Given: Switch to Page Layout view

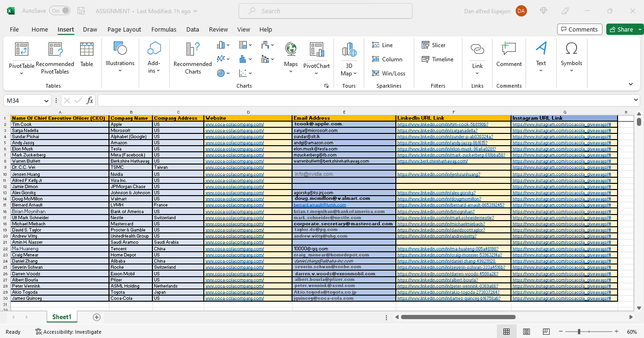Looking at the screenshot, I should 527,332.
